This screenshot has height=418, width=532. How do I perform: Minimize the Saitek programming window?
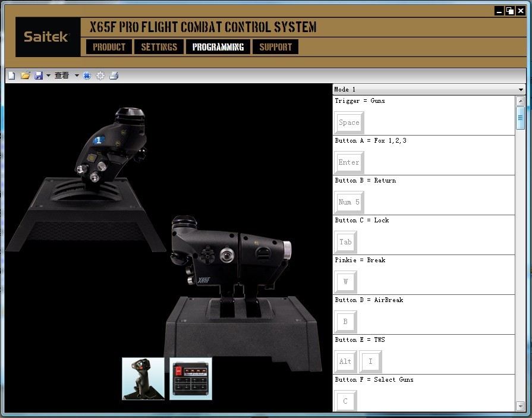point(499,11)
